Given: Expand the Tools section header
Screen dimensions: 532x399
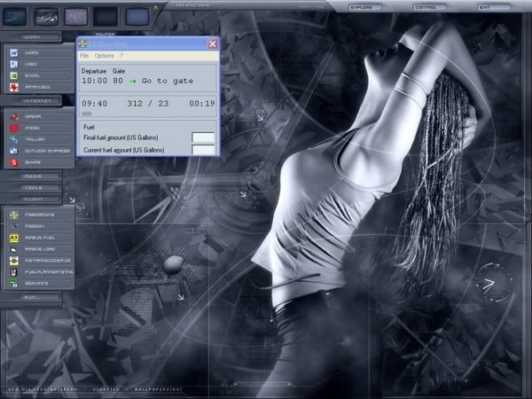Looking at the screenshot, I should tap(31, 188).
